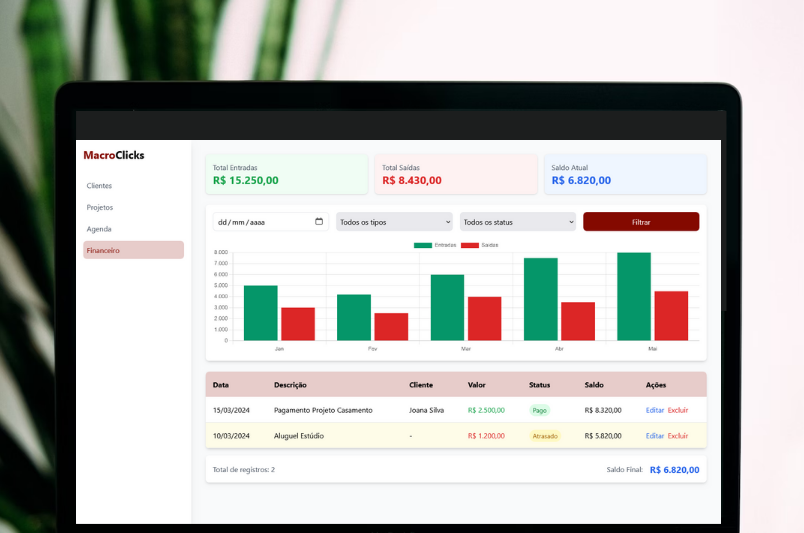The image size is (804, 533).
Task: Click the date 10/03/2024
Action: pos(231,436)
